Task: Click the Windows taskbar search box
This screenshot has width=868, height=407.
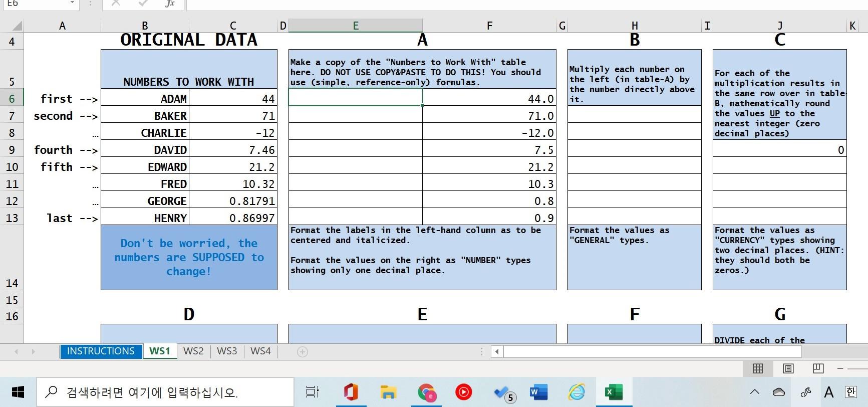Action: (x=165, y=392)
